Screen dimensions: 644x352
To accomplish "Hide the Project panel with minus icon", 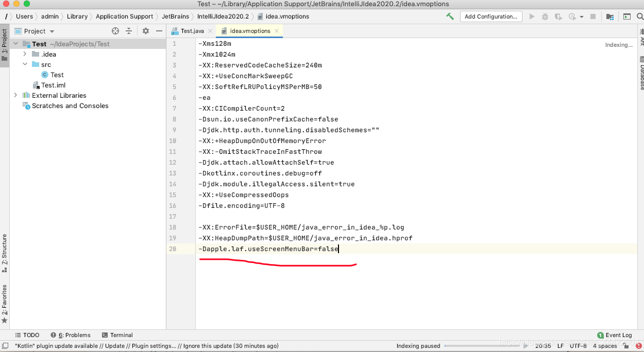I will [159, 31].
